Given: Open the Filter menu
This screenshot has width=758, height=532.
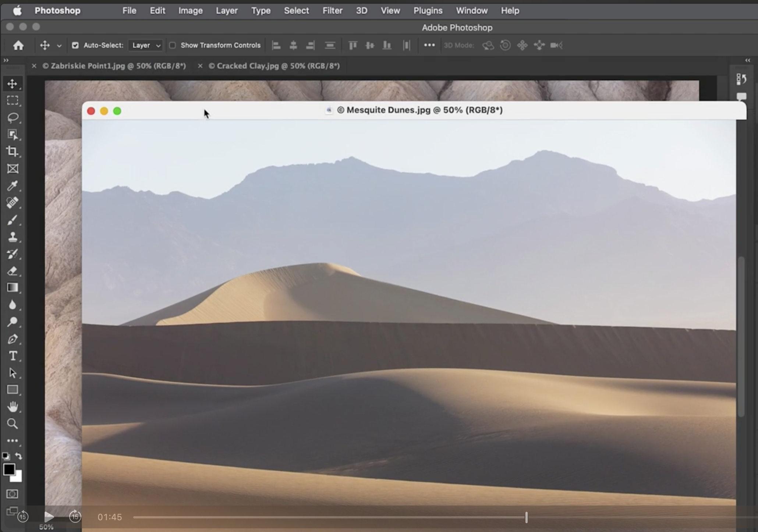Looking at the screenshot, I should pos(332,11).
